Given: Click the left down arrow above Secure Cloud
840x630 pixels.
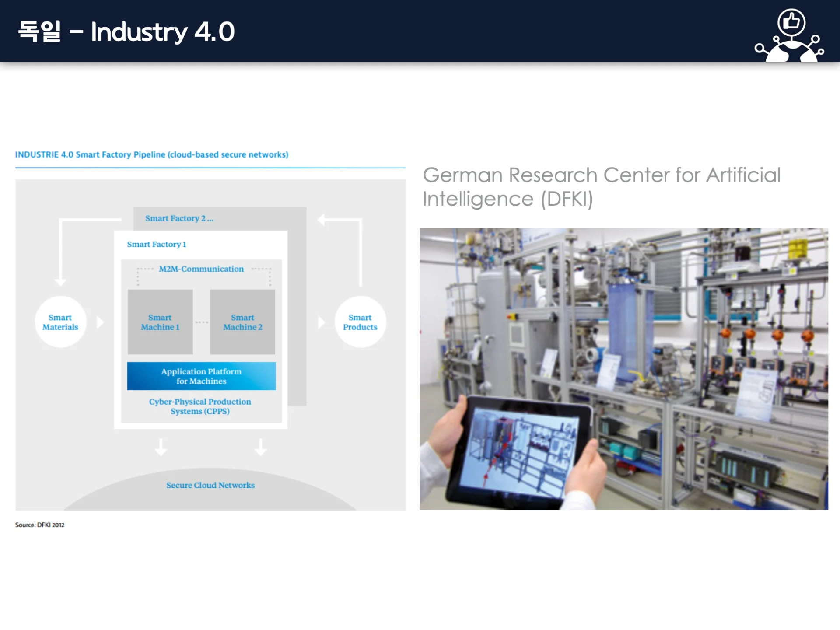Looking at the screenshot, I should click(161, 447).
